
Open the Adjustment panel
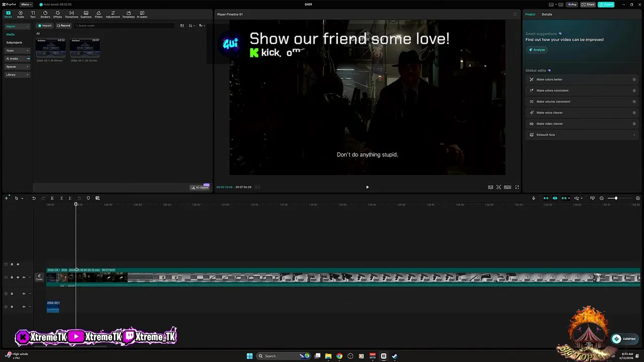pyautogui.click(x=113, y=14)
